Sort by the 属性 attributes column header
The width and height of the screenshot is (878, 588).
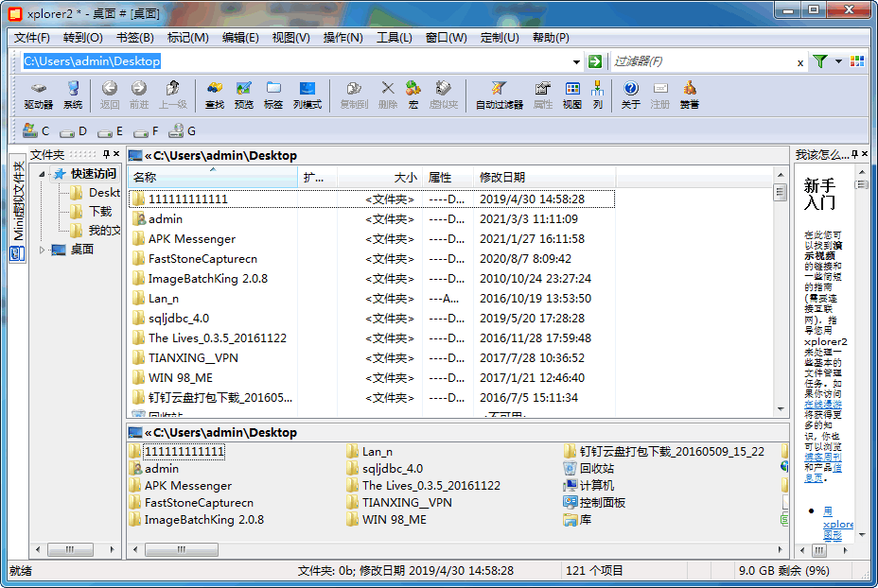pos(448,178)
